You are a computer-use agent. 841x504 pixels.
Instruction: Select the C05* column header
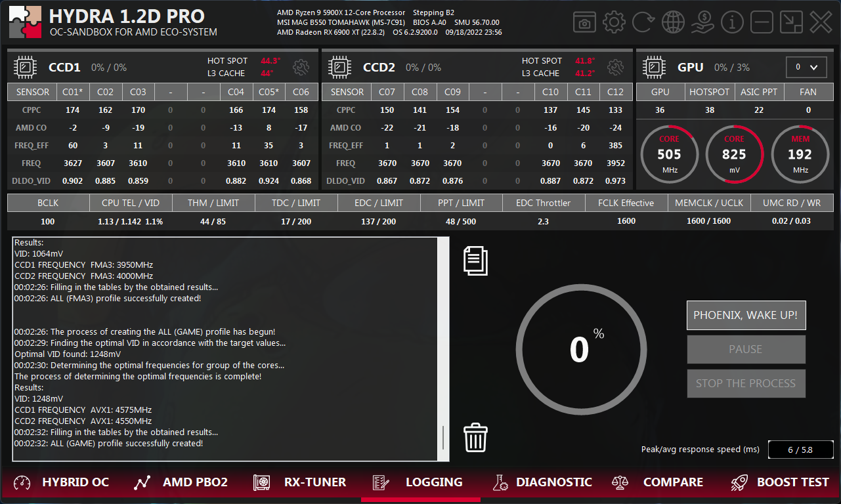(x=269, y=92)
